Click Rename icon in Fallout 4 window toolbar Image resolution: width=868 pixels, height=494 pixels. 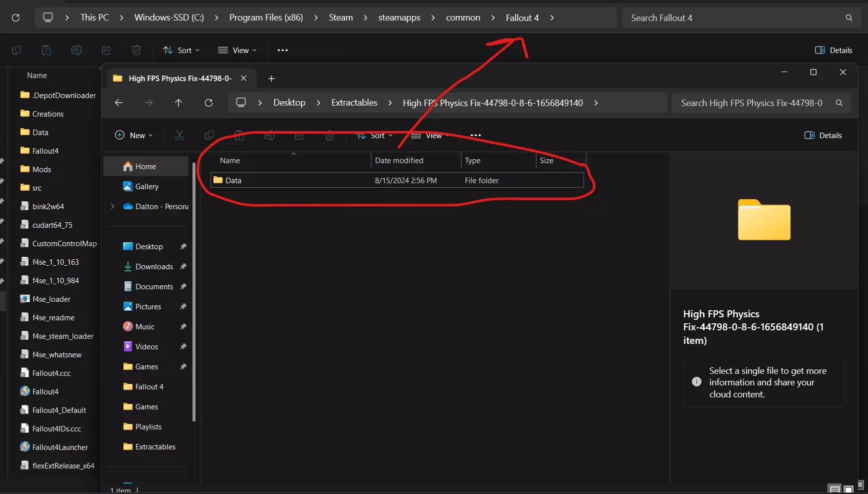(76, 50)
